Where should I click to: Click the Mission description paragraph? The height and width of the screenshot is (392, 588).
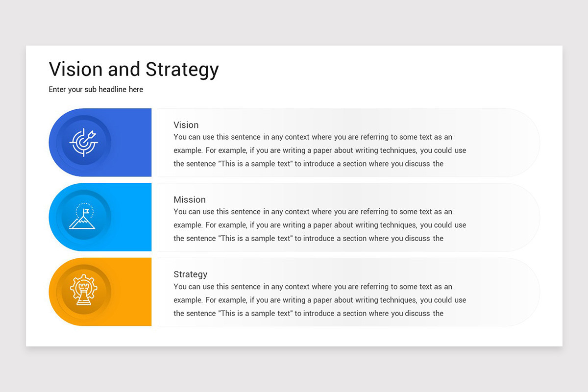coord(320,225)
